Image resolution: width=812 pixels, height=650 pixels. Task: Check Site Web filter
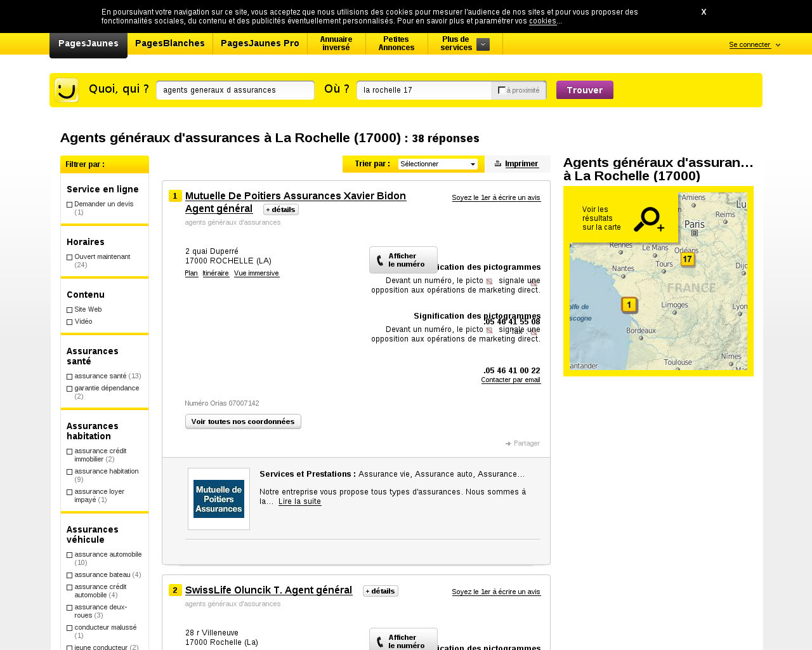[x=70, y=310]
